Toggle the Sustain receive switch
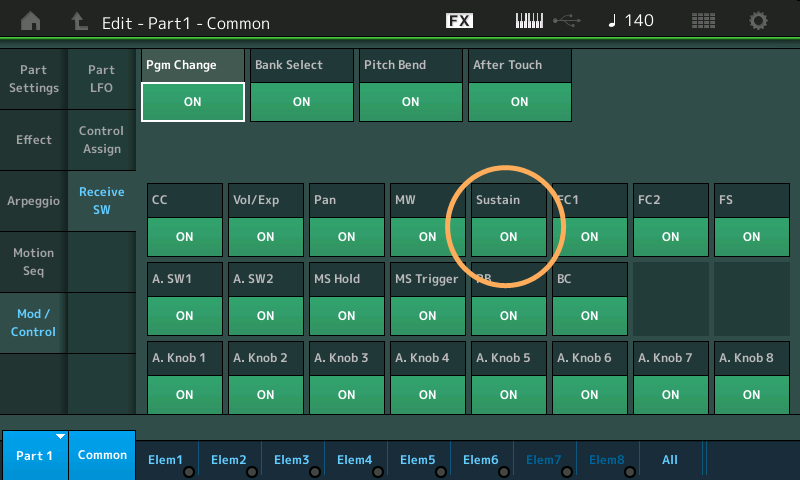Viewport: 800px width, 480px height. [x=509, y=237]
